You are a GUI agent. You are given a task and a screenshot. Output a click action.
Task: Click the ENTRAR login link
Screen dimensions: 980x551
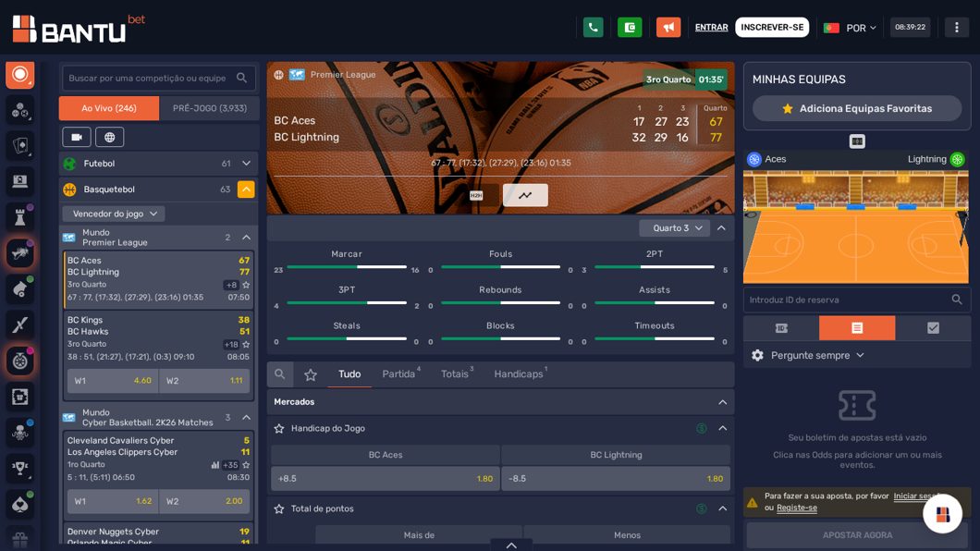coord(711,28)
